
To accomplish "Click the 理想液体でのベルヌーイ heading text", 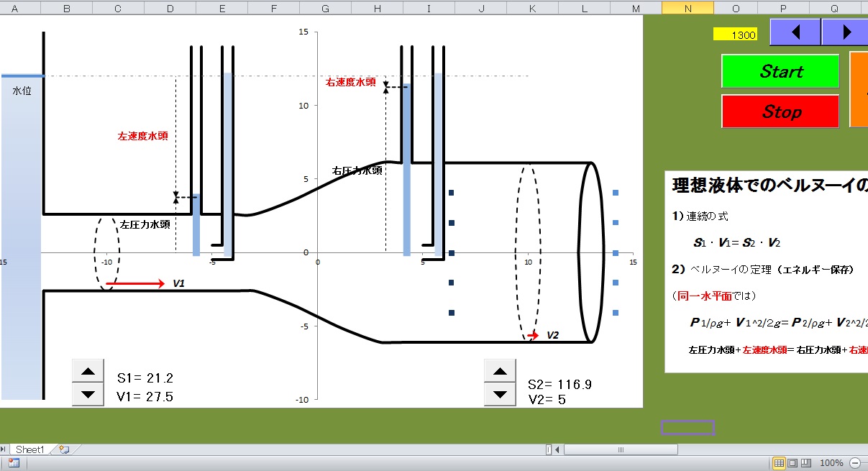I will pos(769,185).
